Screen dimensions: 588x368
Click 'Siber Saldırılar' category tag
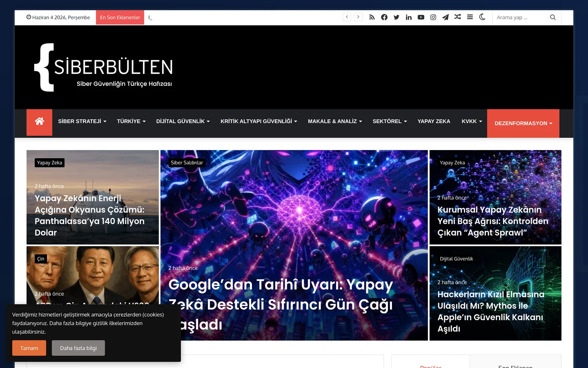tap(187, 163)
